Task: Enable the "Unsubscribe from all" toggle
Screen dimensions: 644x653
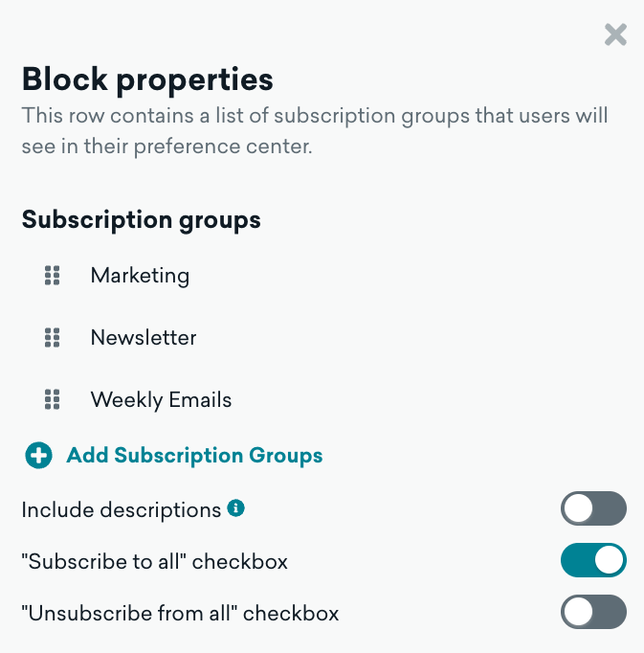Action: coord(593,612)
